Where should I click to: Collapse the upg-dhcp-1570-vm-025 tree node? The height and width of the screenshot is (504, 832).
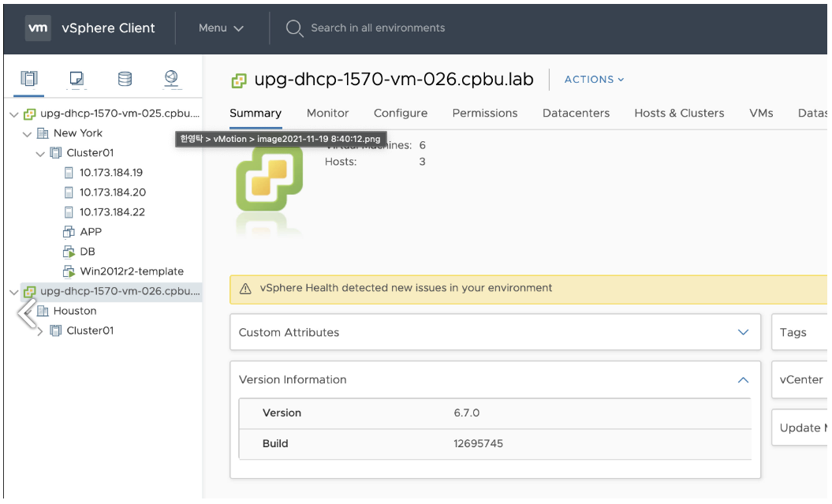click(14, 114)
